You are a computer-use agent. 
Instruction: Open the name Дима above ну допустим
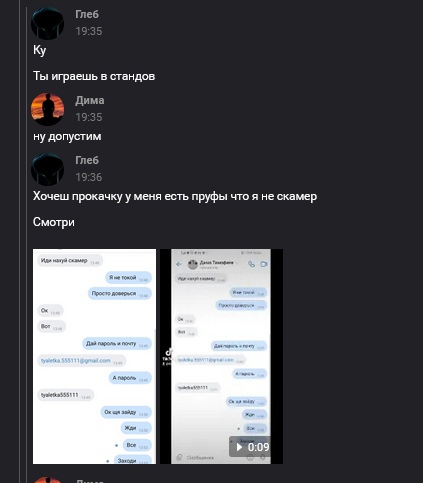[90, 100]
